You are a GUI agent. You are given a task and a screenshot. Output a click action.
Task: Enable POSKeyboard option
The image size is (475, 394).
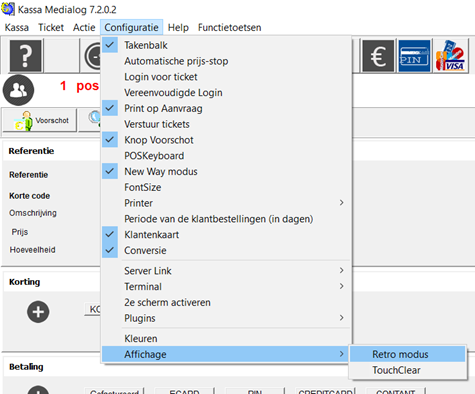coord(226,156)
